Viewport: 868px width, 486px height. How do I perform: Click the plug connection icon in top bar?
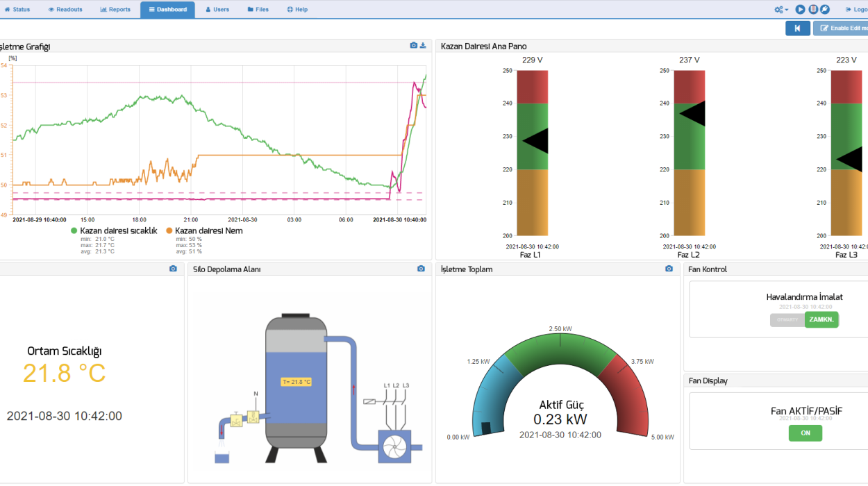tap(824, 10)
